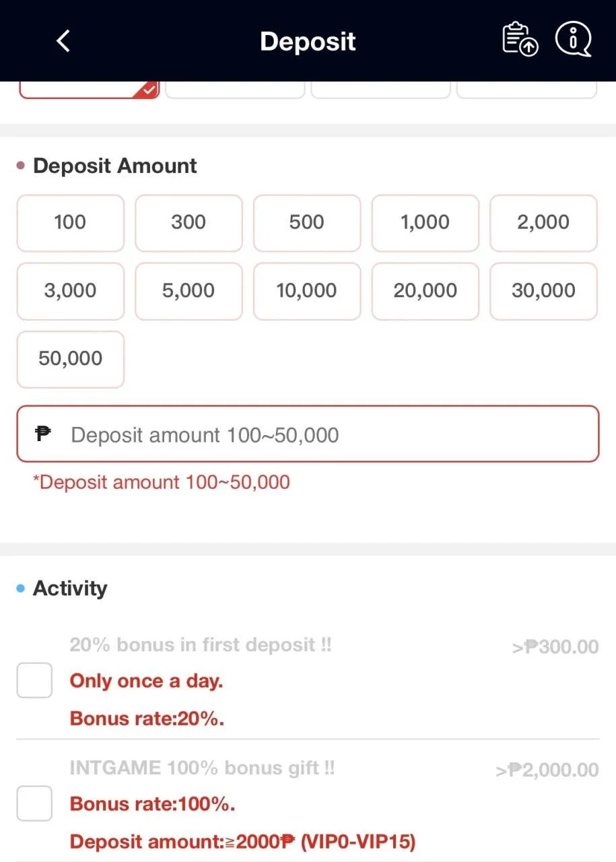This screenshot has height=862, width=616.
Task: Select the second payment method card
Action: [235, 90]
